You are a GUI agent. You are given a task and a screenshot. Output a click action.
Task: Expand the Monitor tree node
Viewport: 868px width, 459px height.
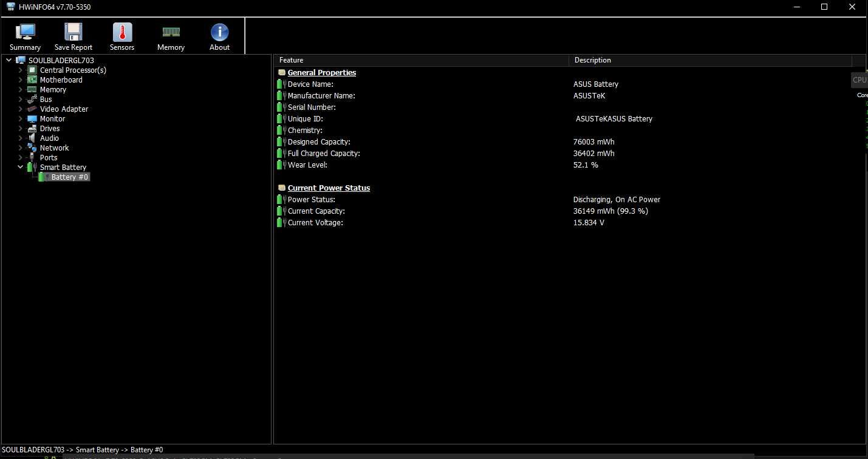click(20, 118)
